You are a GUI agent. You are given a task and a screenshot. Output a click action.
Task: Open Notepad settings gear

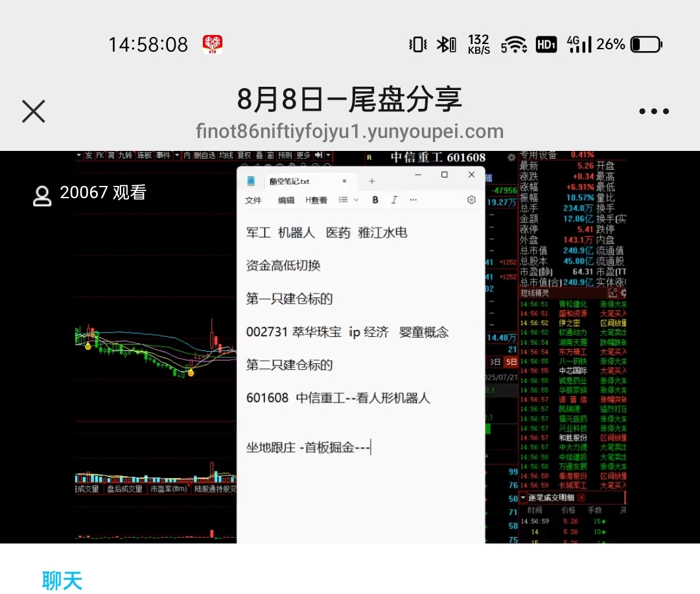(x=471, y=200)
